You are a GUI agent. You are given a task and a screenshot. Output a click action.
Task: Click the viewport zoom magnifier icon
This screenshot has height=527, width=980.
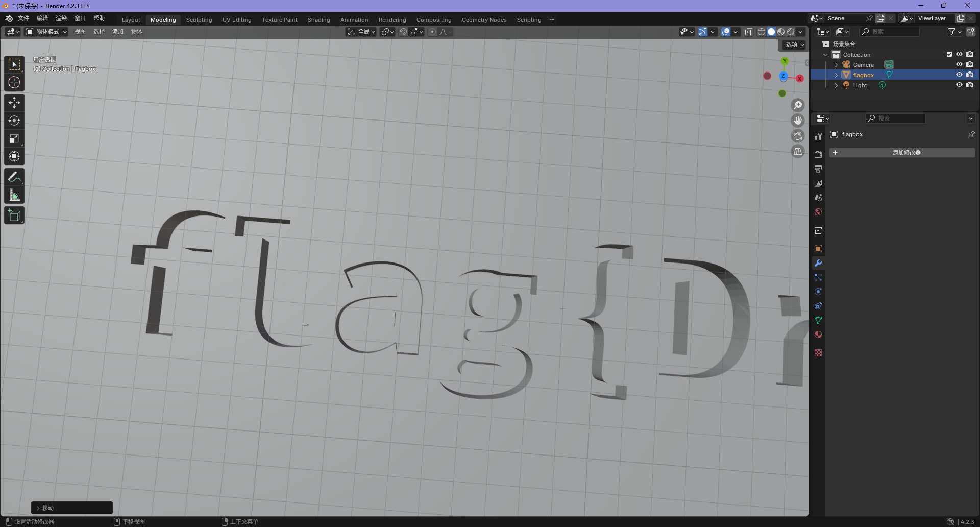[797, 105]
